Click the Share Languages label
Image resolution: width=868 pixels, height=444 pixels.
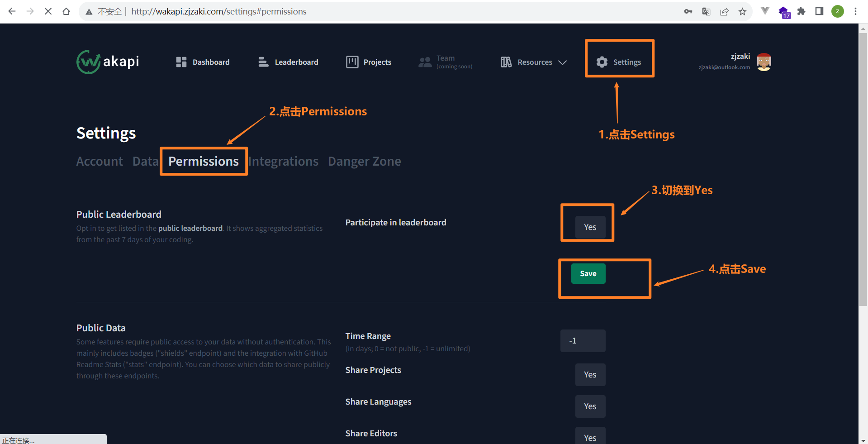click(x=378, y=402)
